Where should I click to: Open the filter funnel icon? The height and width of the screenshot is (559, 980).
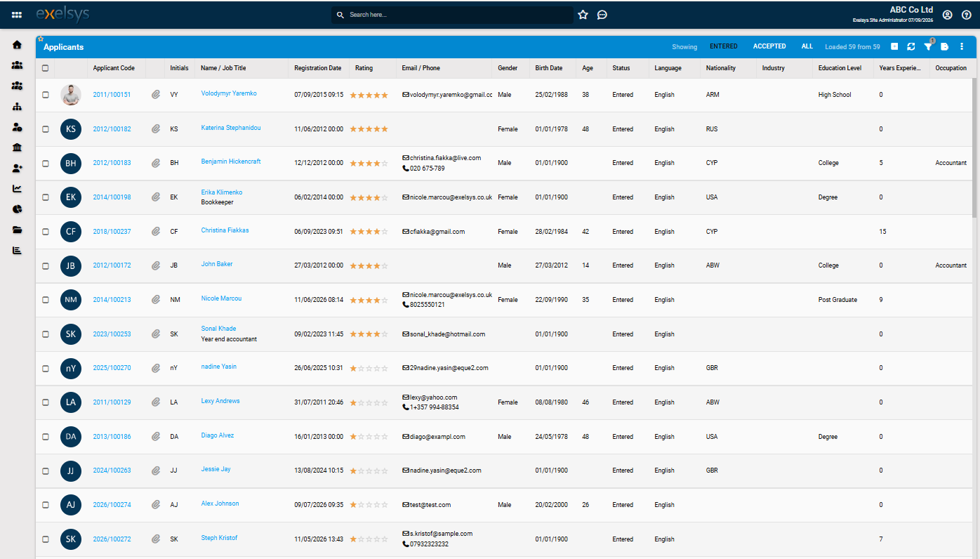[928, 46]
